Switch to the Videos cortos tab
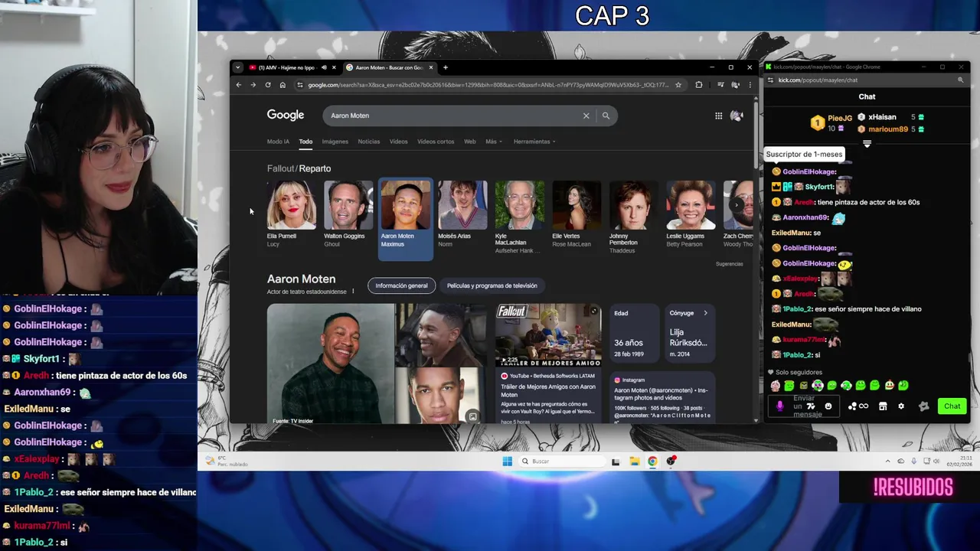The height and width of the screenshot is (551, 980). (x=436, y=142)
